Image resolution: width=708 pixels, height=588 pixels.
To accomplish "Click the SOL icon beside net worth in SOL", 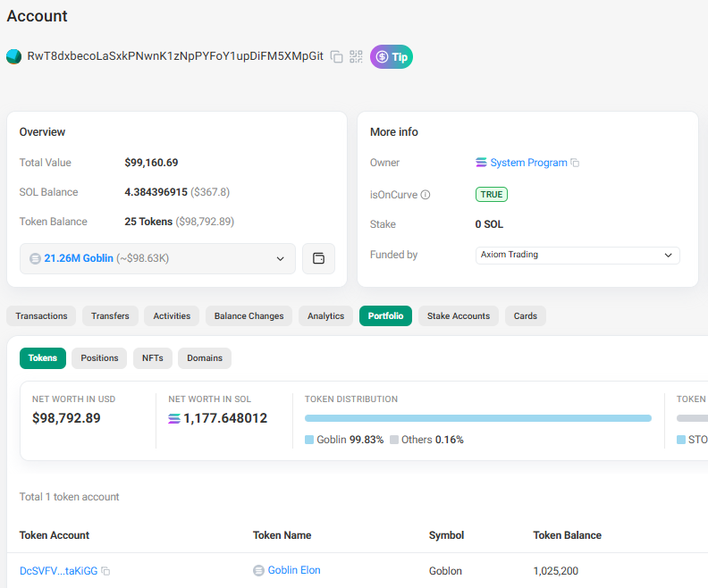I will tap(174, 419).
